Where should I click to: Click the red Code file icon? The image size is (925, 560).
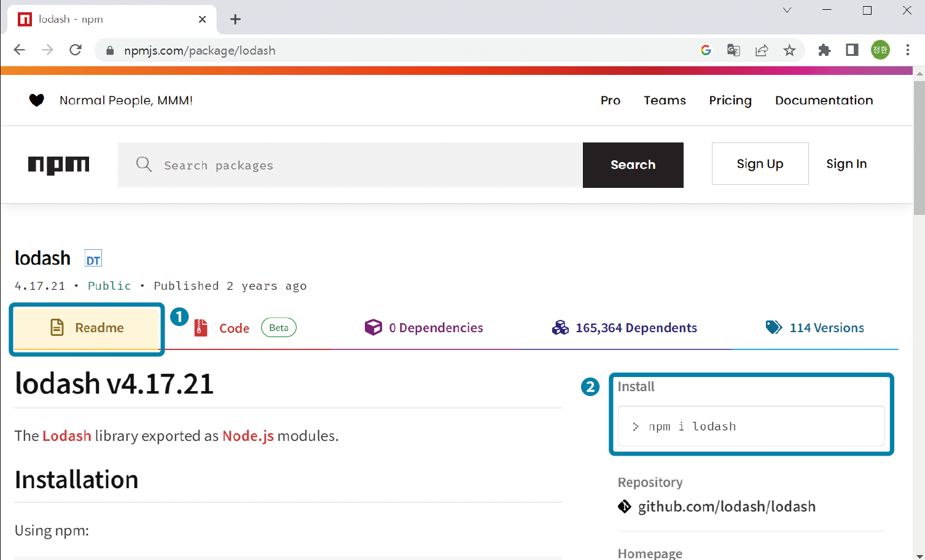pyautogui.click(x=201, y=328)
